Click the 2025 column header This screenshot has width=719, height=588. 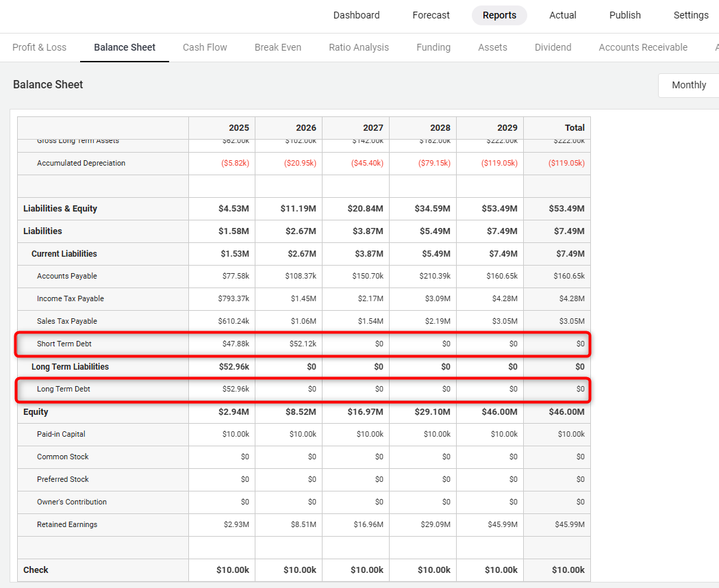click(238, 127)
